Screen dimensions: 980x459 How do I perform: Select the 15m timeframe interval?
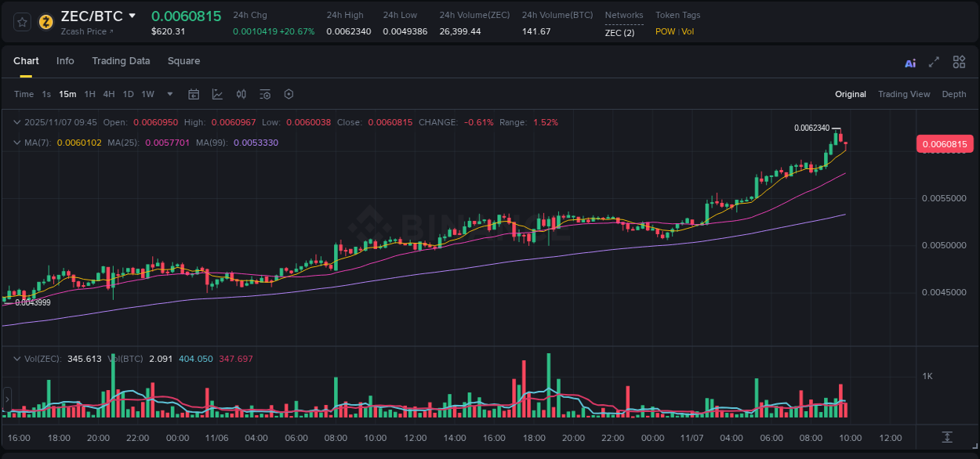(x=67, y=94)
